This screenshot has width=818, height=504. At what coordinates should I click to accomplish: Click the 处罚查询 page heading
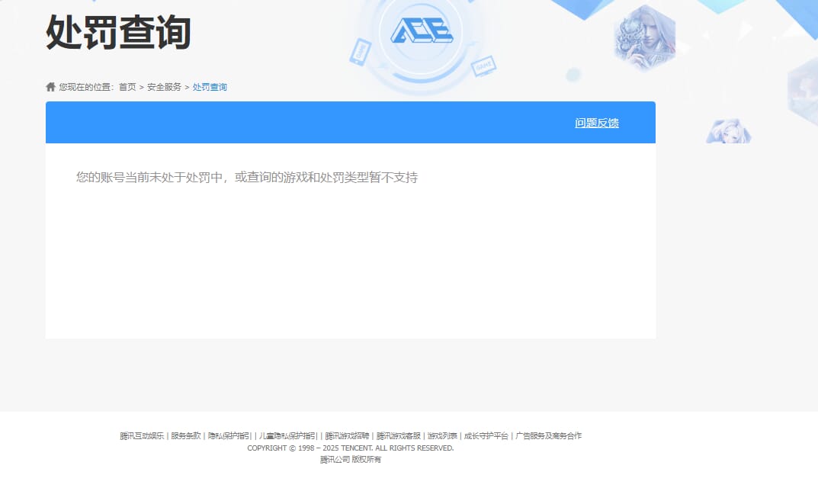click(x=118, y=32)
